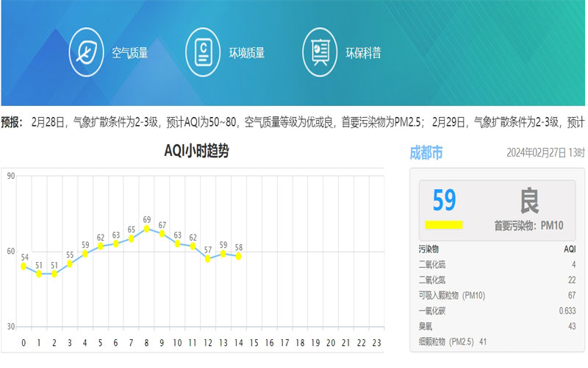Image resolution: width=588 pixels, height=368 pixels.
Task: Go to the 环保科普 section label
Action: 364,53
